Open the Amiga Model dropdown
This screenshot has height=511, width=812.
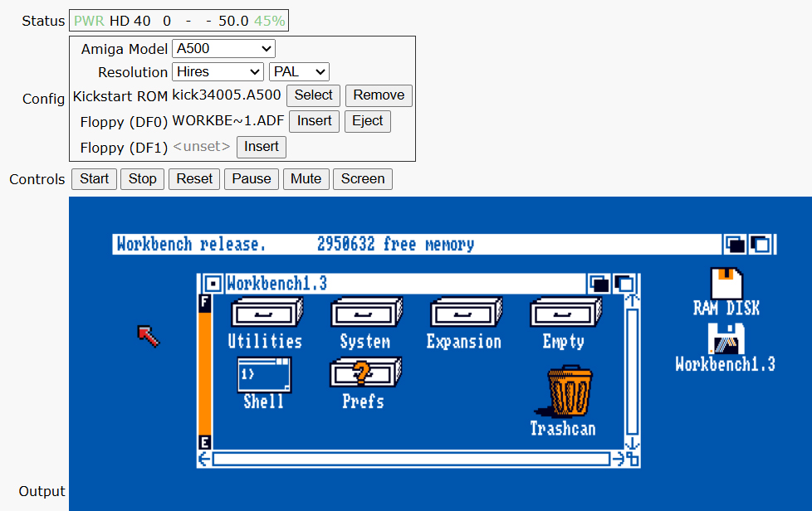[223, 48]
